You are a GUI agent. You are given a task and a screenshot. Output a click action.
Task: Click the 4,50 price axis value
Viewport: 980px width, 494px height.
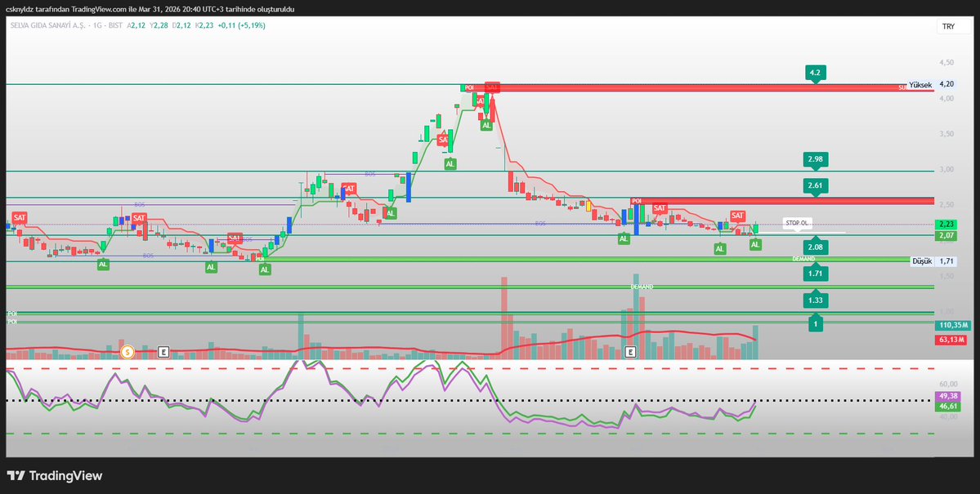pyautogui.click(x=946, y=62)
